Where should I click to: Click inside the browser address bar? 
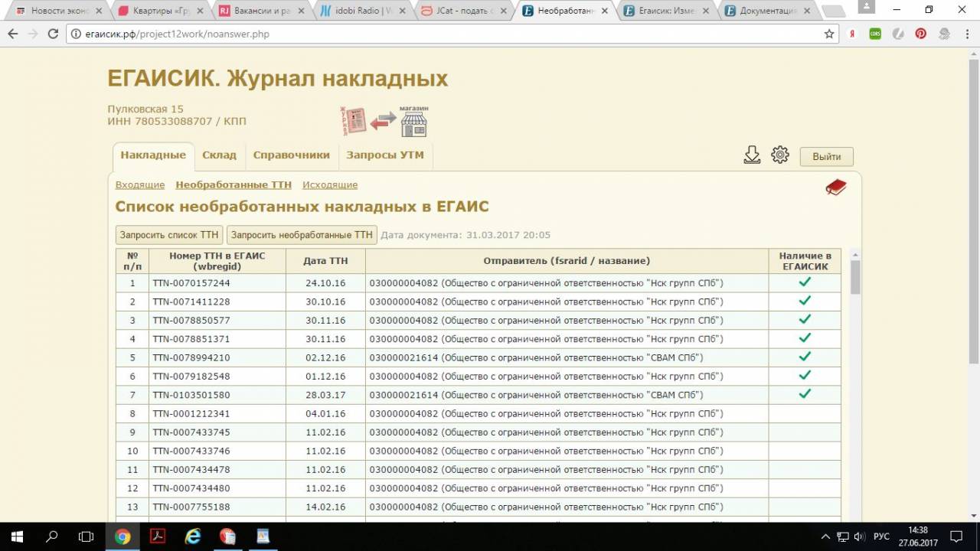click(x=306, y=34)
